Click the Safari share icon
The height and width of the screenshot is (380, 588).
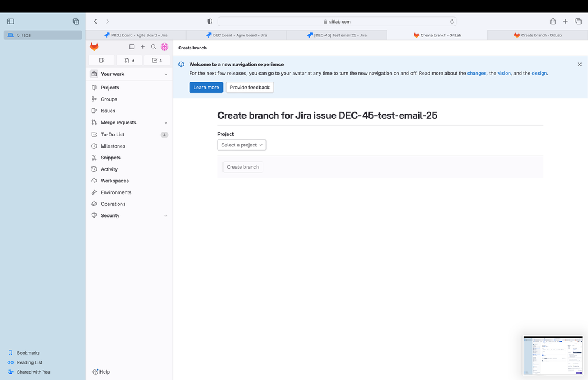click(x=553, y=21)
